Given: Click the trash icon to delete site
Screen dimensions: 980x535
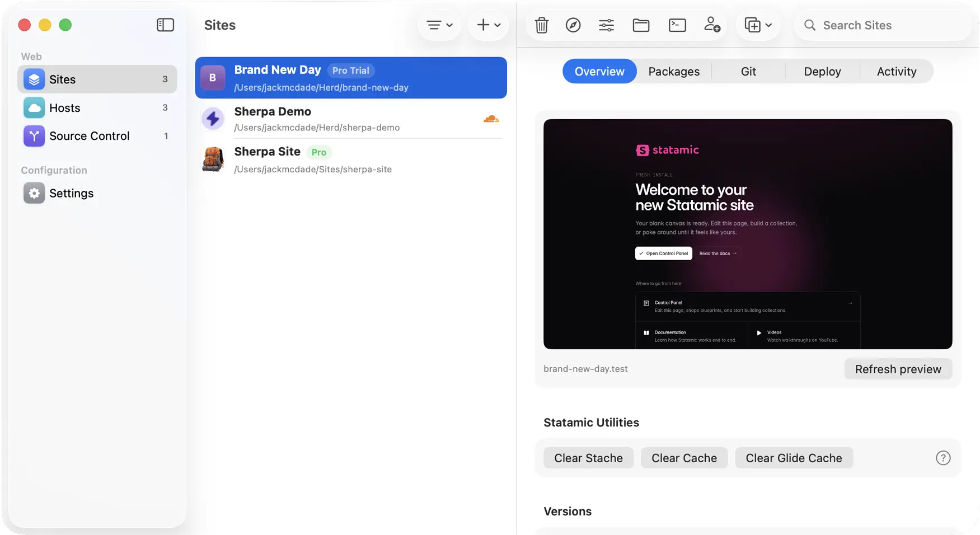Looking at the screenshot, I should click(541, 25).
